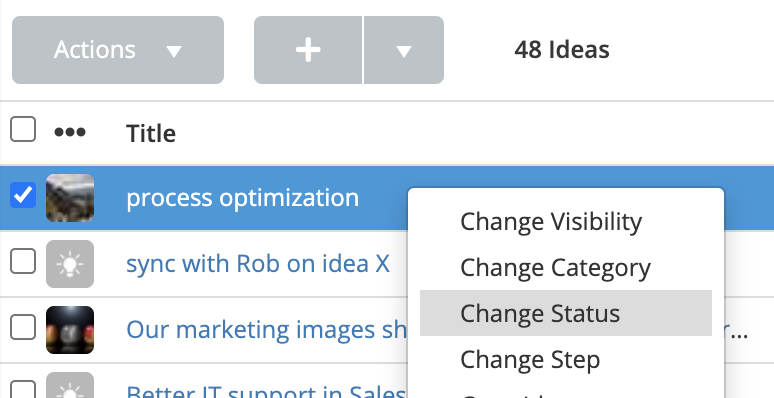Open the process optimization thumbnail image
774x398 pixels.
70,198
